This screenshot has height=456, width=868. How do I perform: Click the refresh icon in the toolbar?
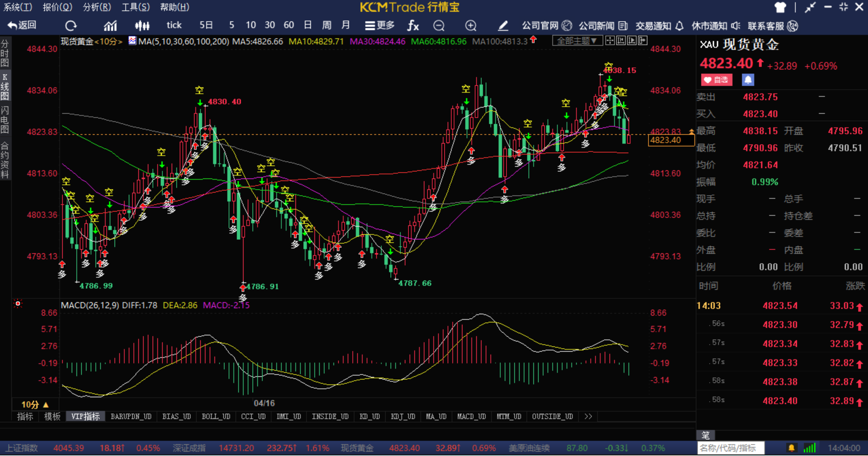[x=71, y=25]
